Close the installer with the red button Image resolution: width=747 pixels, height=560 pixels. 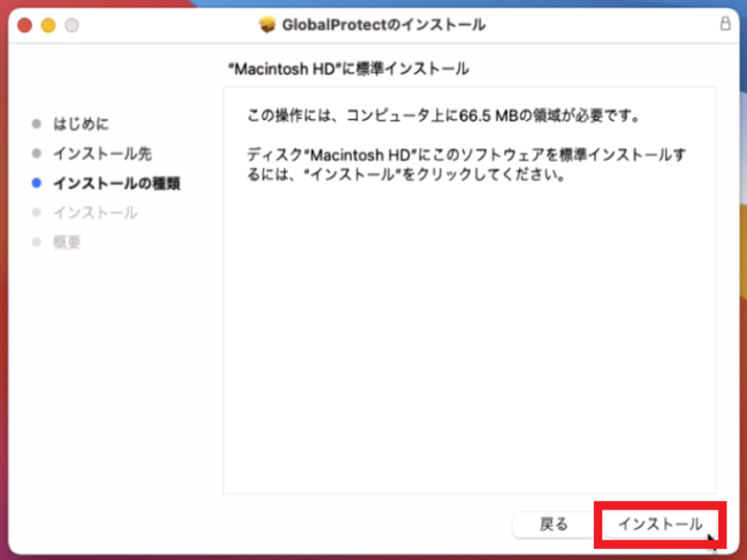pyautogui.click(x=25, y=25)
